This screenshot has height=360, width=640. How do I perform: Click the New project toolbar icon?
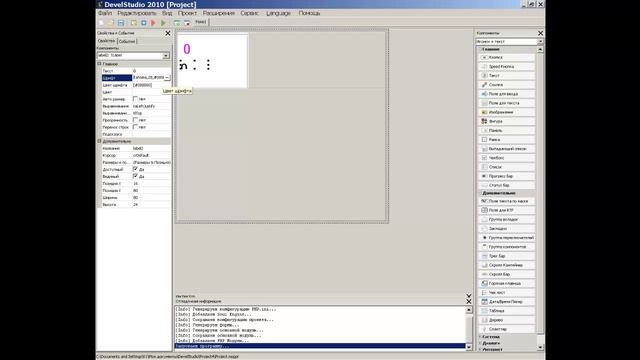[x=101, y=23]
